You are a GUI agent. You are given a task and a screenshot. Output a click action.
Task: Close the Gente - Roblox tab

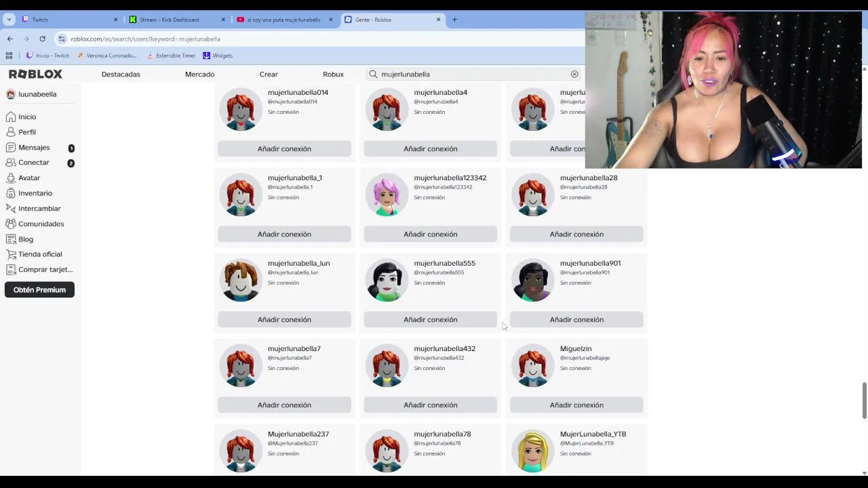438,20
